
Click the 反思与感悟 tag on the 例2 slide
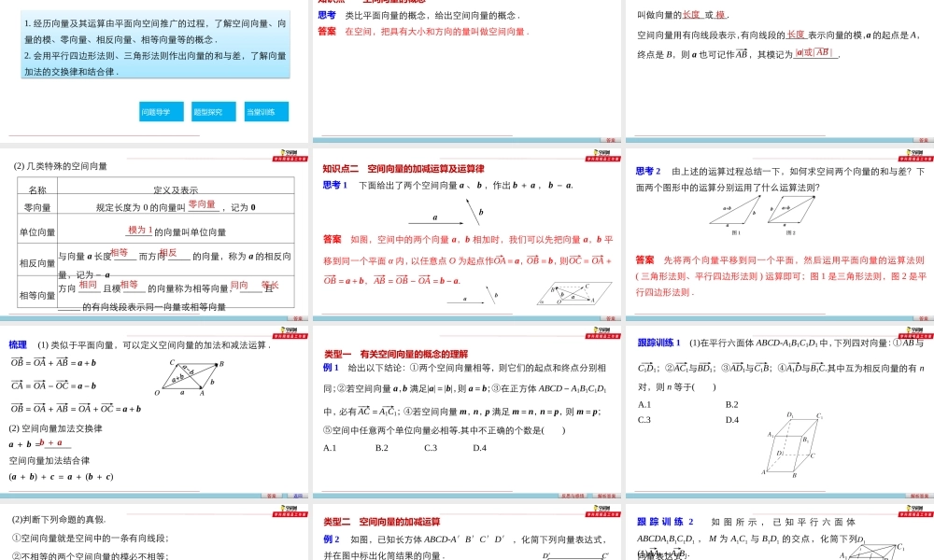coord(572,496)
